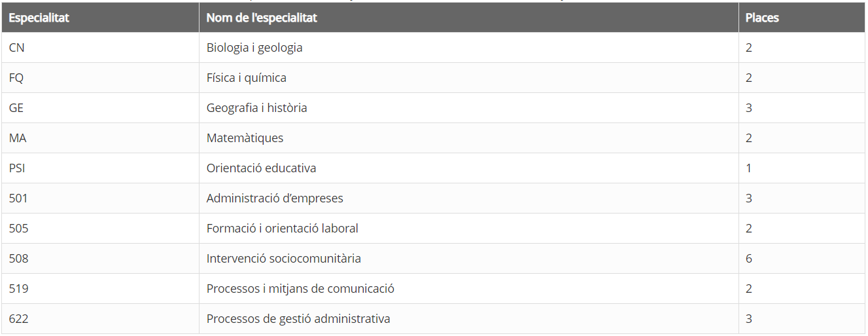Image resolution: width=868 pixels, height=336 pixels.
Task: Click the Matemàtiques specialty name
Action: pos(245,138)
